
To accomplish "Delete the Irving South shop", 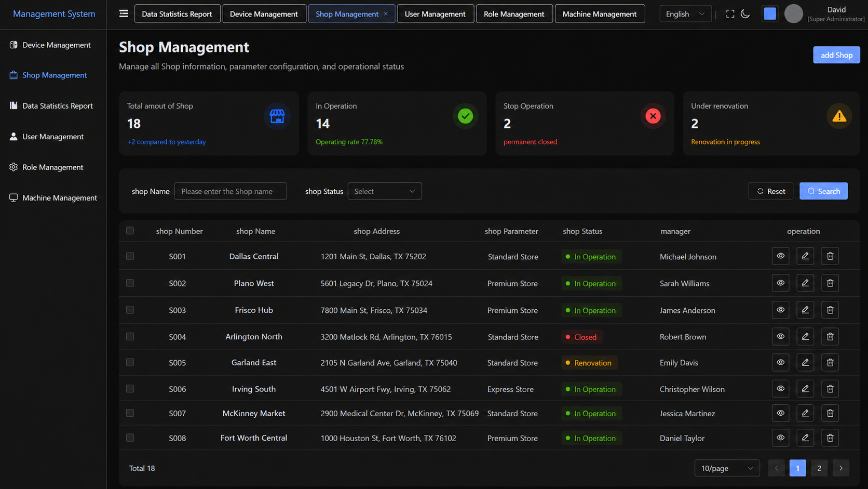I will (830, 389).
